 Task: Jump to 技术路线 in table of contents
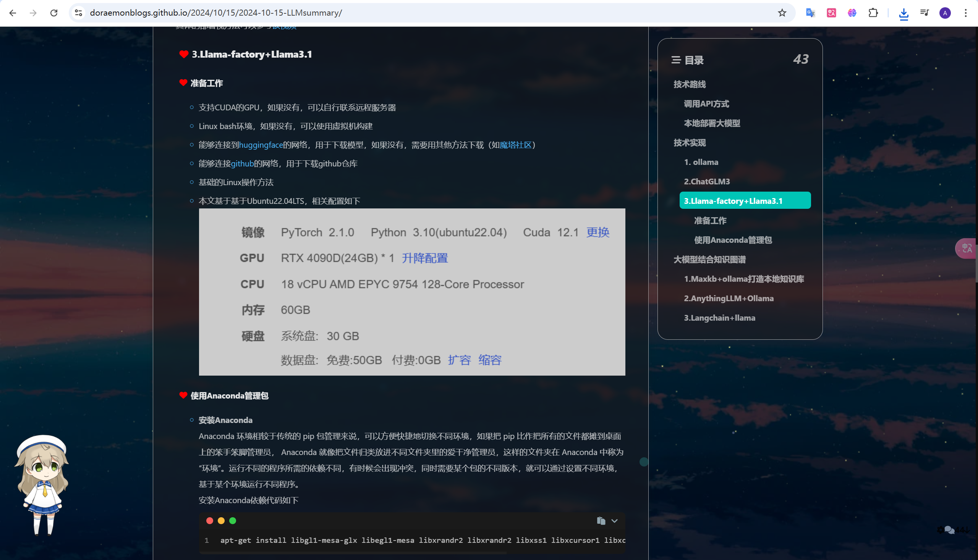[690, 84]
